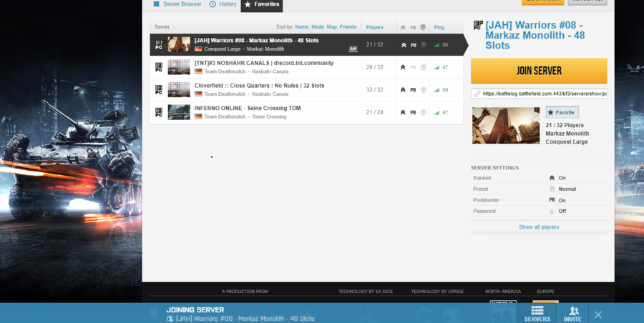Select the INFERNO ONLINE Seine Crossing server
Screen dimensions: 644x323
(306, 112)
